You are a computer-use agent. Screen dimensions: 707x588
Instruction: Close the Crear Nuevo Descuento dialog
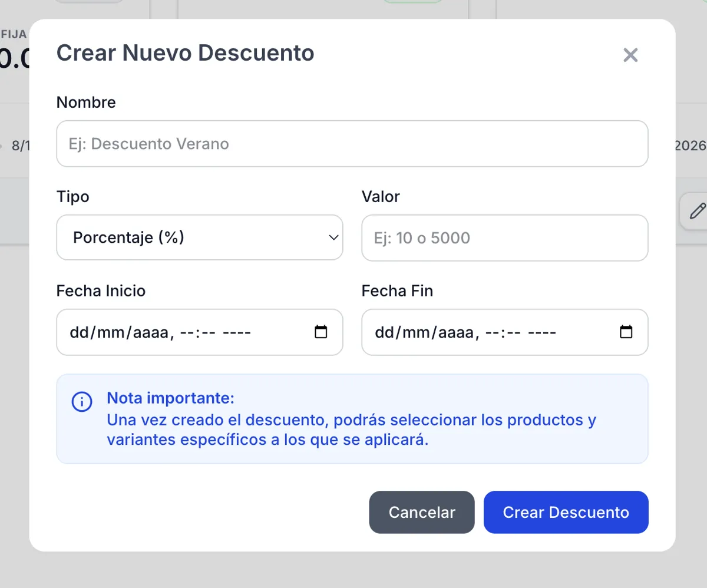click(x=630, y=55)
